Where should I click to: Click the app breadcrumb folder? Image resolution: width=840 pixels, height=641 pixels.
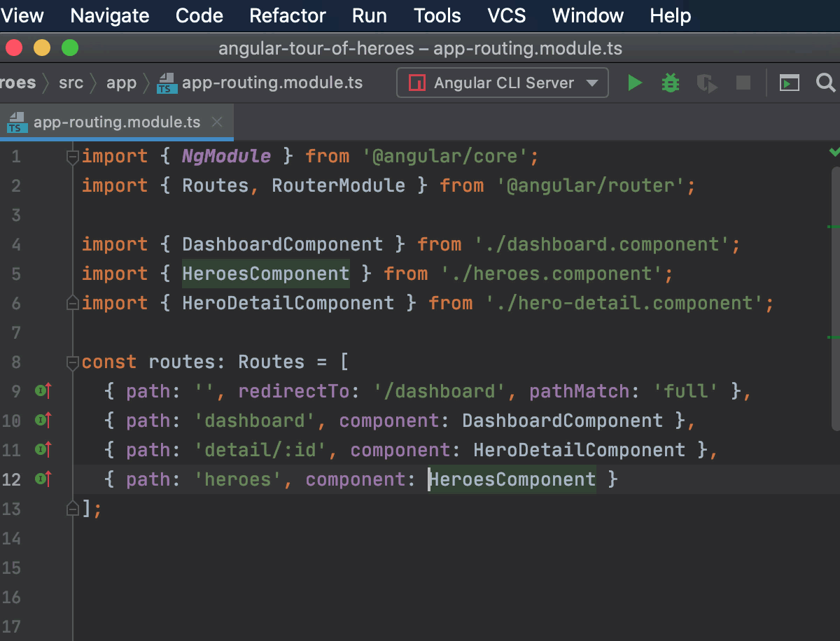(x=121, y=83)
